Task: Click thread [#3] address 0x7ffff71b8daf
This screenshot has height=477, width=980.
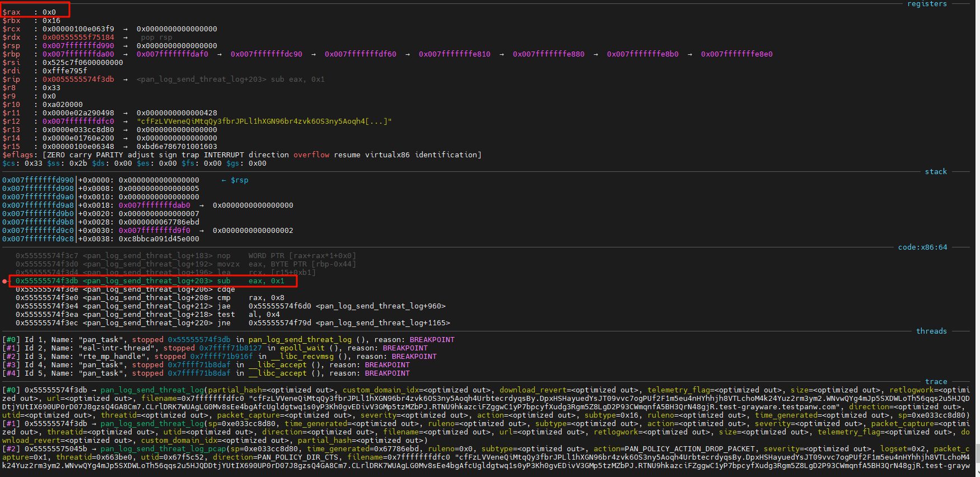Action: (x=199, y=364)
